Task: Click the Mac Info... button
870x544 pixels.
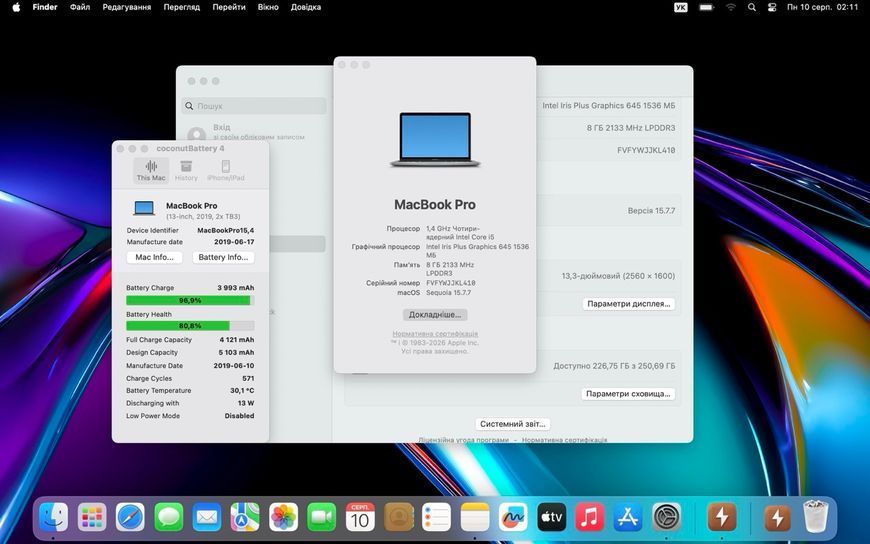Action: [154, 257]
